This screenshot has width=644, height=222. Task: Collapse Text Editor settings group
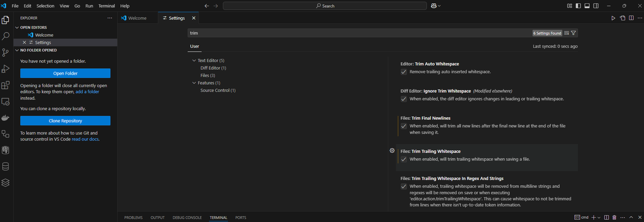[194, 61]
